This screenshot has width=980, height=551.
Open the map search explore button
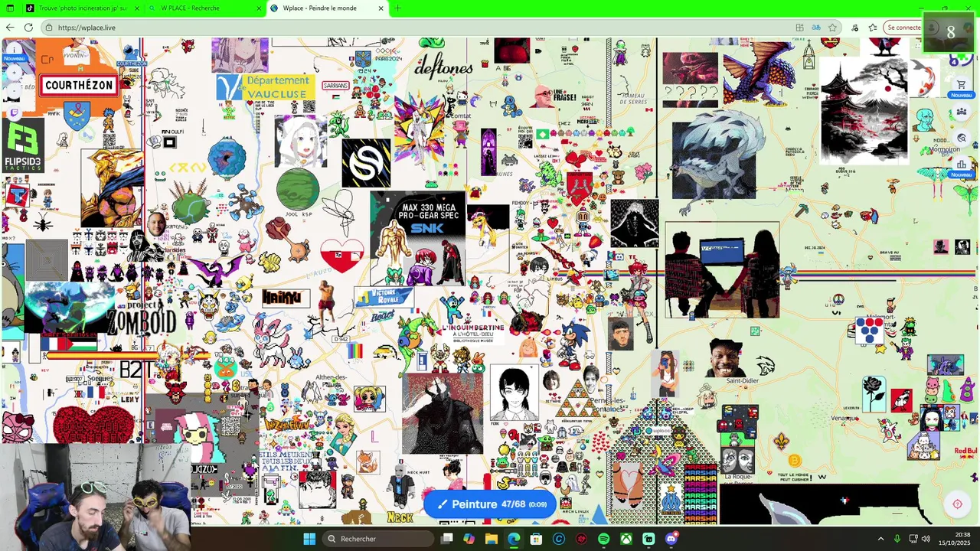coord(961,139)
